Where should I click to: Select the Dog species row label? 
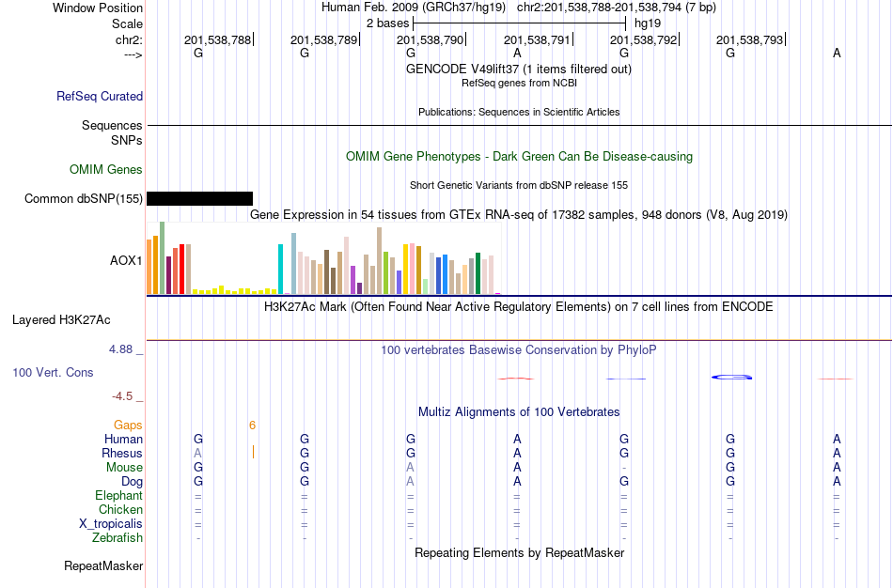coord(133,482)
